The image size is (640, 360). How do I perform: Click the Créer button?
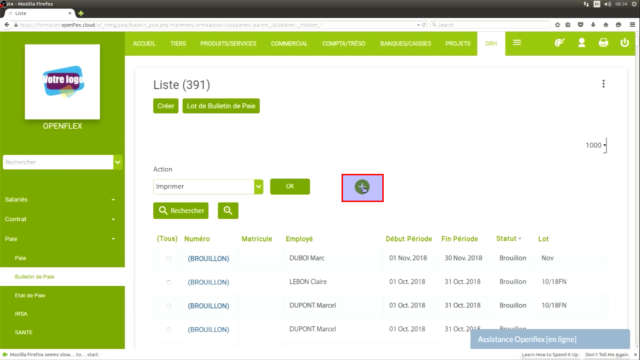(x=166, y=106)
